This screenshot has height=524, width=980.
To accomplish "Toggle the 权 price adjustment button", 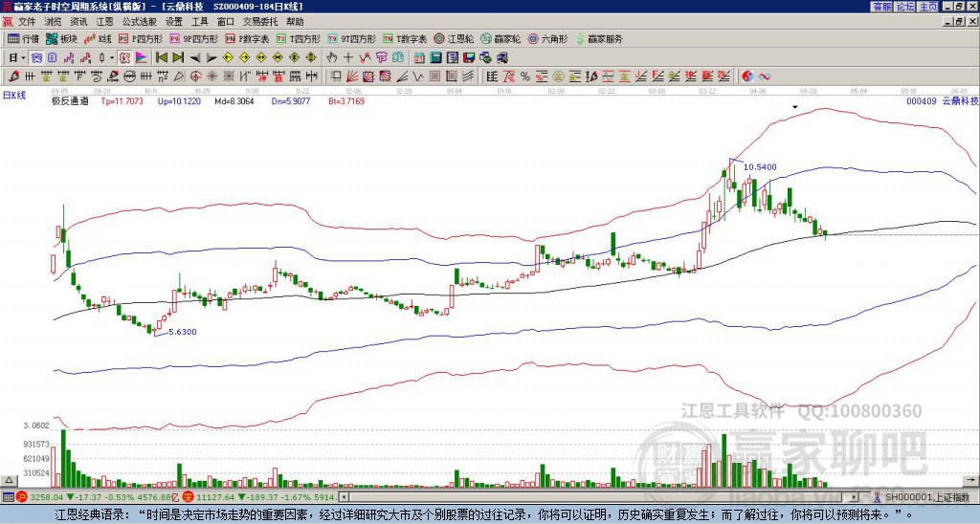I will pos(124,58).
